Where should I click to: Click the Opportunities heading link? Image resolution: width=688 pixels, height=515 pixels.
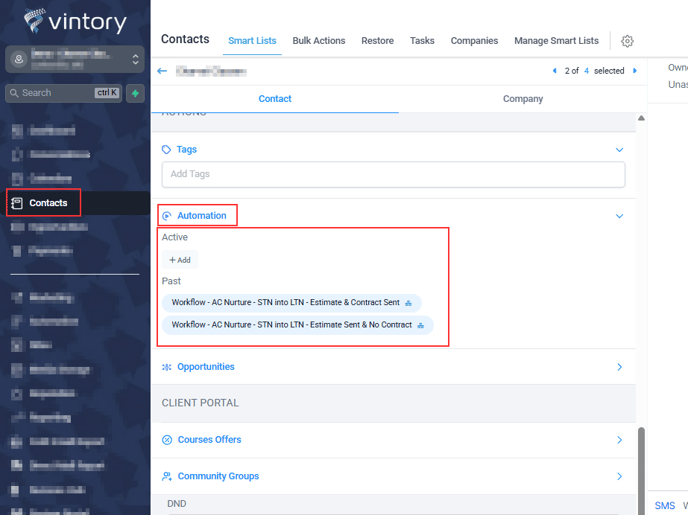pos(206,367)
